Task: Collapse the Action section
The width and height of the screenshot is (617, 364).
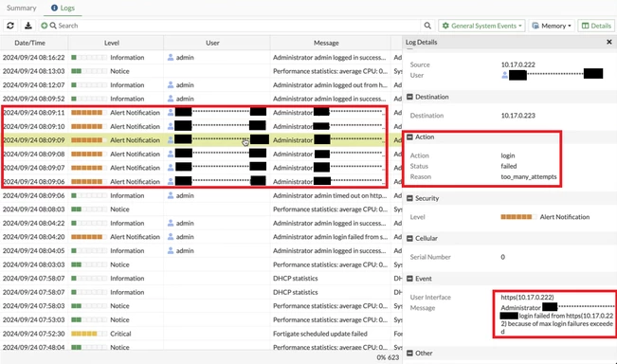Action: click(x=409, y=136)
